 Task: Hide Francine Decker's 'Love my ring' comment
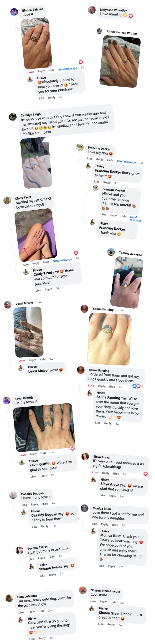(x=110, y=160)
